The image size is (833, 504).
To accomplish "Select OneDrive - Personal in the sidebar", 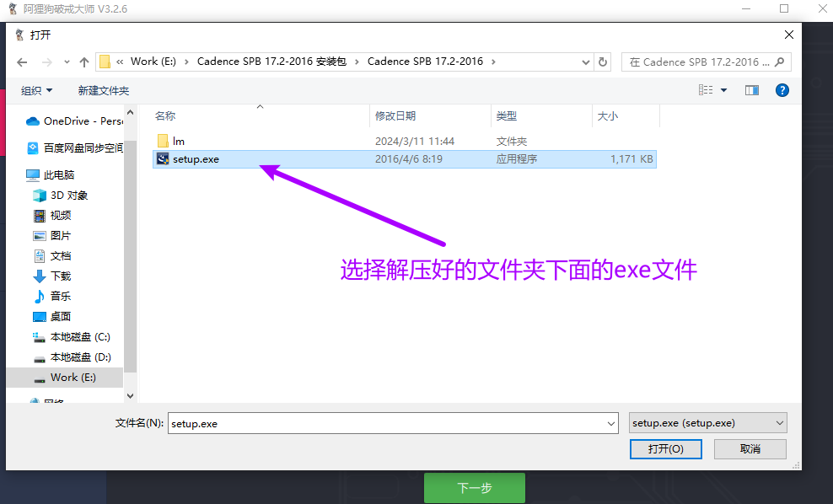I will [x=74, y=121].
